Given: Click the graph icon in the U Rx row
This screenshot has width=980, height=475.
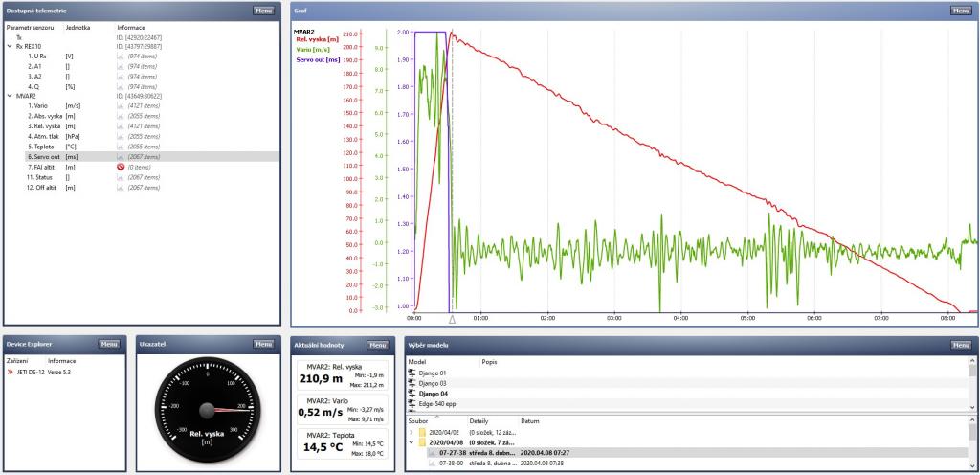Looking at the screenshot, I should 121,57.
